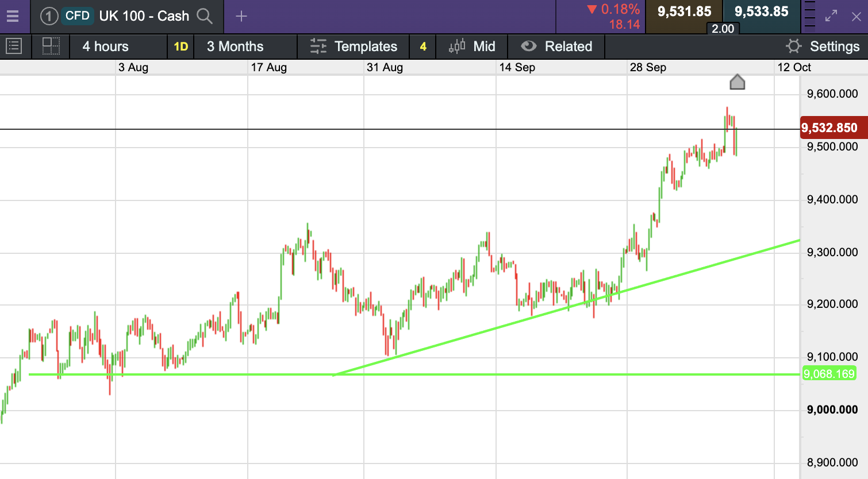
Task: Click the 9,000.000 price axis label
Action: tap(832, 410)
